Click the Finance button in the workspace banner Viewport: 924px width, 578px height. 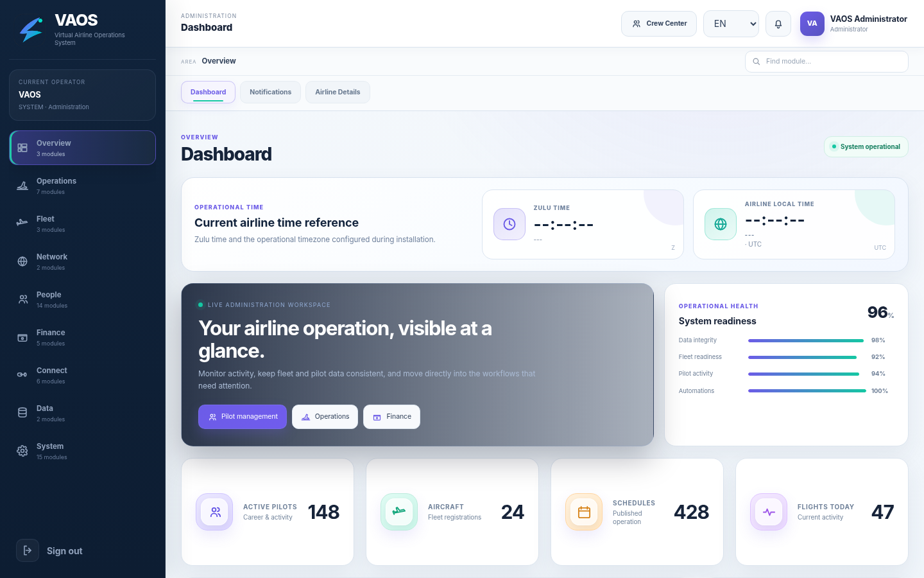391,417
